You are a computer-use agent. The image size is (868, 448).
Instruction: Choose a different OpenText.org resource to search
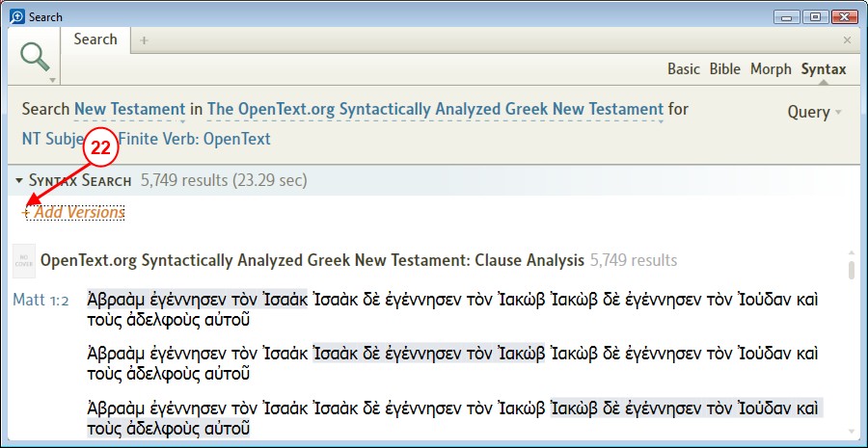pos(435,109)
